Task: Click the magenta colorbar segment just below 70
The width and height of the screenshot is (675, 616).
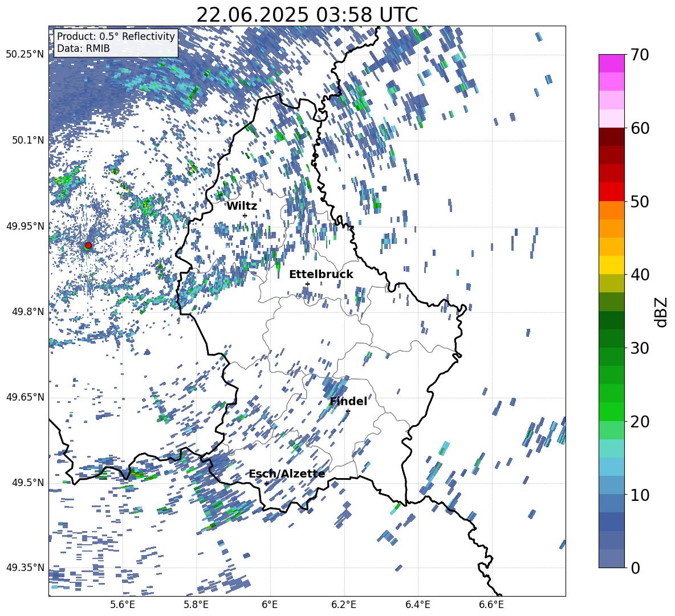Action: click(611, 63)
